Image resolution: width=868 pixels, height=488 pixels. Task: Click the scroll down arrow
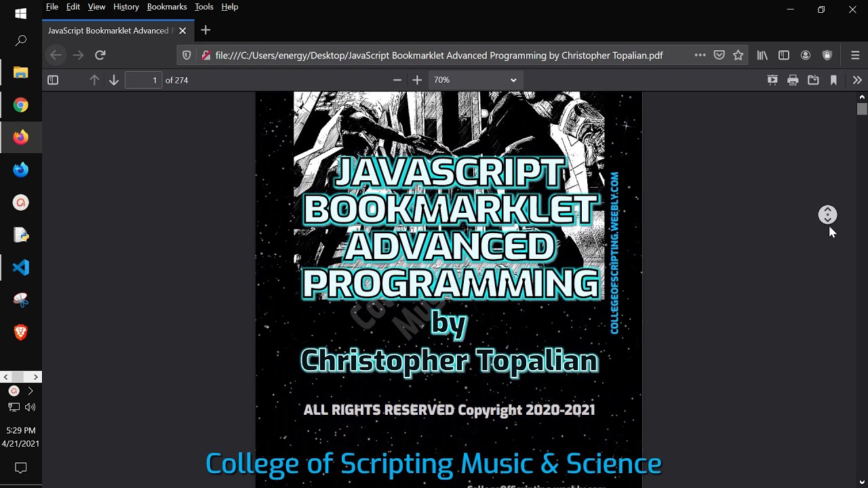pyautogui.click(x=862, y=483)
